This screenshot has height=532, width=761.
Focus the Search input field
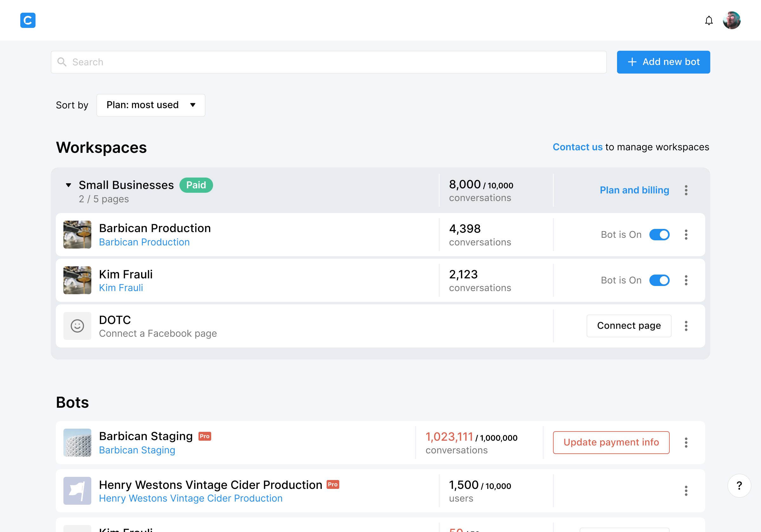click(328, 62)
